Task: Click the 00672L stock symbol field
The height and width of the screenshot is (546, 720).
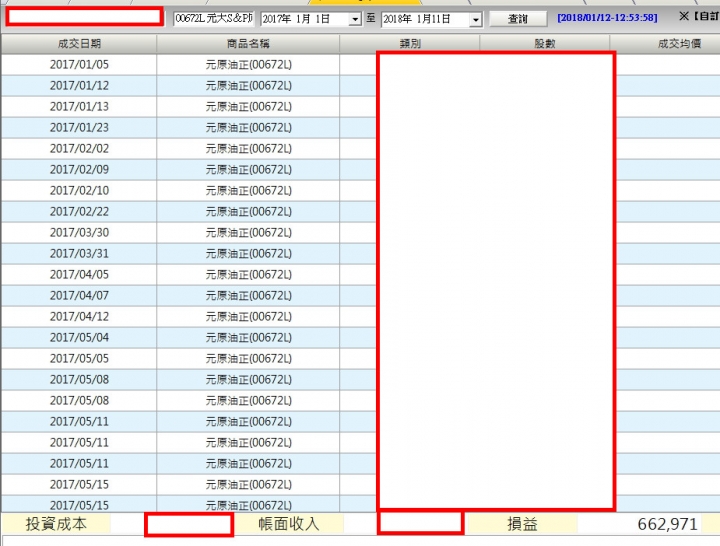Action: pos(214,18)
